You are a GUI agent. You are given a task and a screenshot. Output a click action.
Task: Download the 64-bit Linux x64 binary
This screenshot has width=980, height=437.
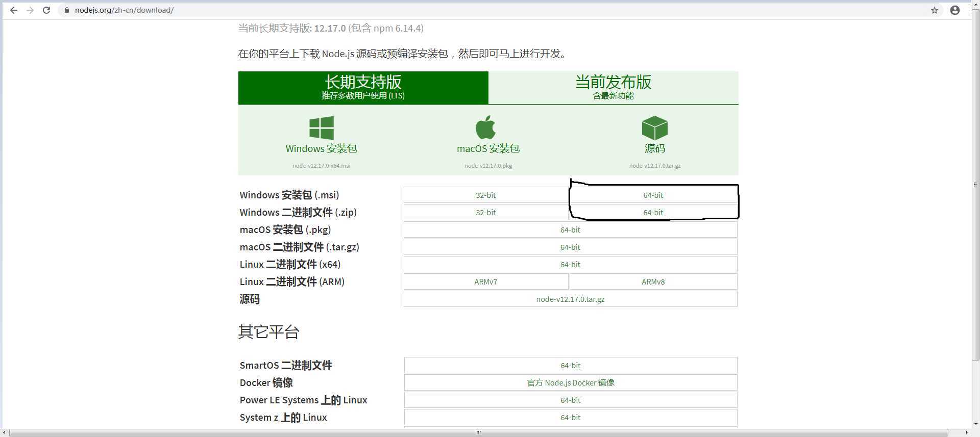(x=571, y=265)
